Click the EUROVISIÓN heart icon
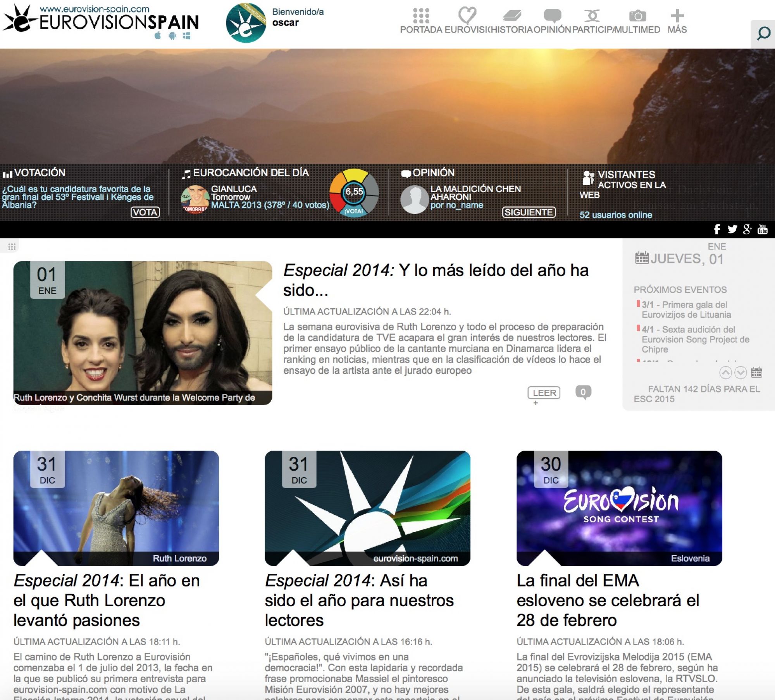Viewport: 775px width, 700px height. click(468, 16)
